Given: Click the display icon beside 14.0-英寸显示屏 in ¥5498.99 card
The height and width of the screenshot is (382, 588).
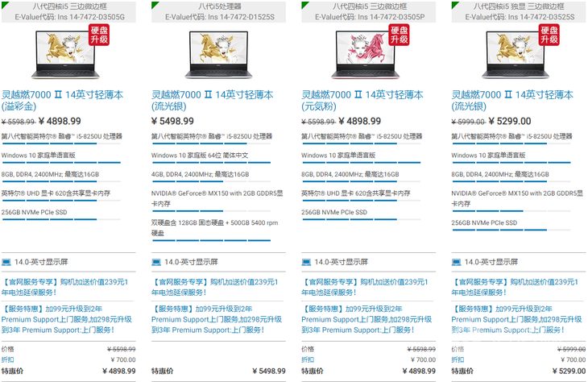Looking at the screenshot, I should click(156, 262).
